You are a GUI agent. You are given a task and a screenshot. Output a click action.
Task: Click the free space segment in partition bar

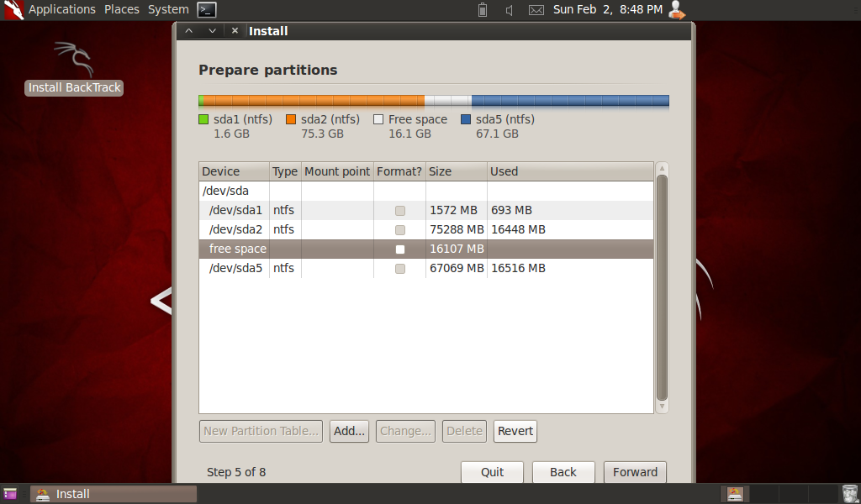[448, 100]
